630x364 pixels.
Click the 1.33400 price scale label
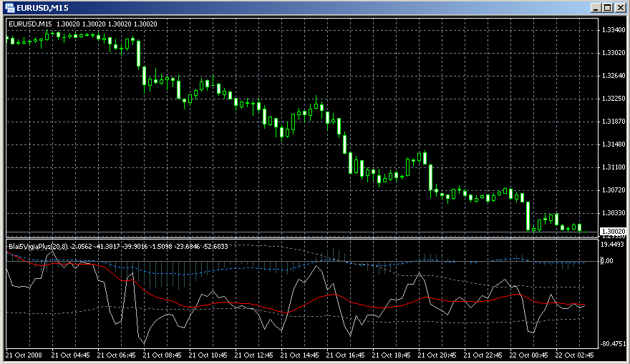coord(612,30)
